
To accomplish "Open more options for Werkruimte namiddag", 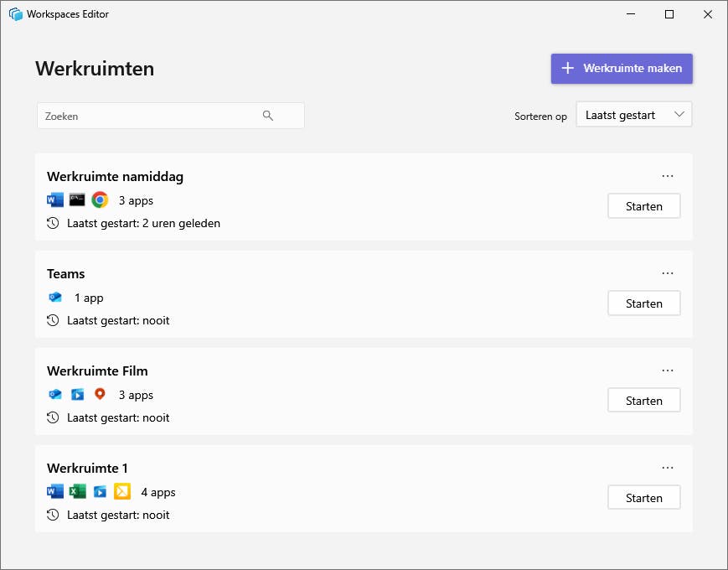I will coord(668,176).
